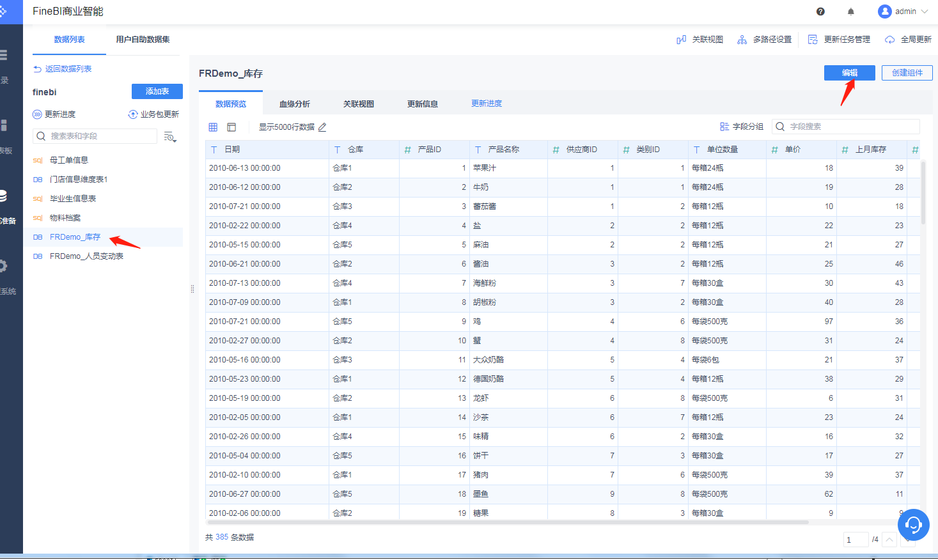Click the text type icon of 产品名称 column
938x560 pixels.
(x=478, y=150)
